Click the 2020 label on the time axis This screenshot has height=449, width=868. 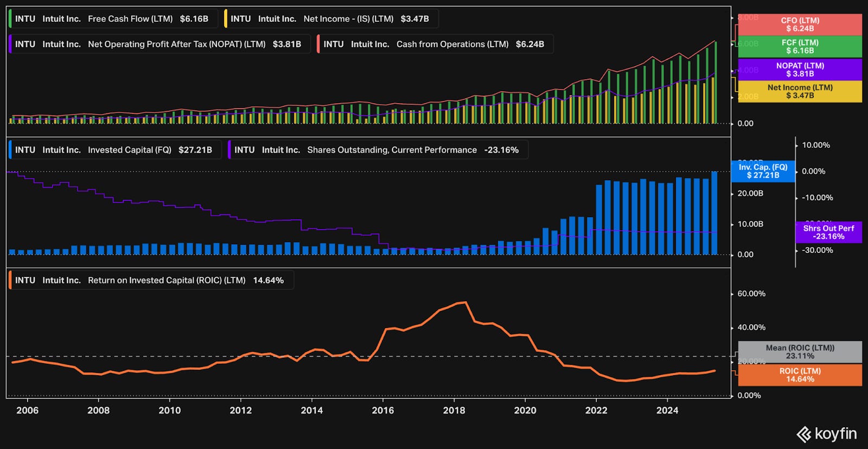(x=525, y=410)
